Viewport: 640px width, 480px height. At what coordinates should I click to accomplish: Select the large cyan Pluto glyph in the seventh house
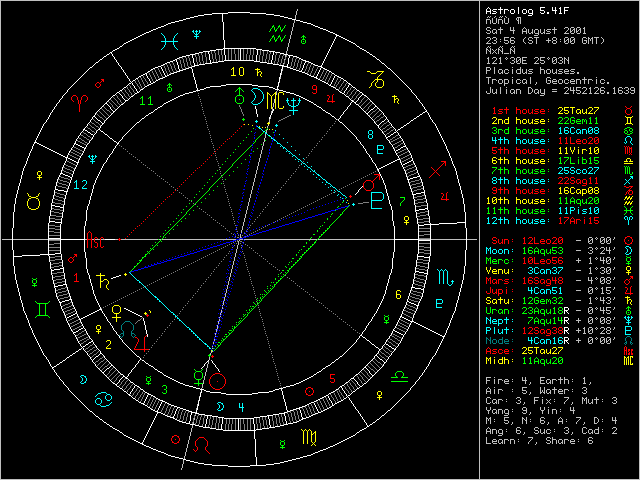pyautogui.click(x=377, y=201)
